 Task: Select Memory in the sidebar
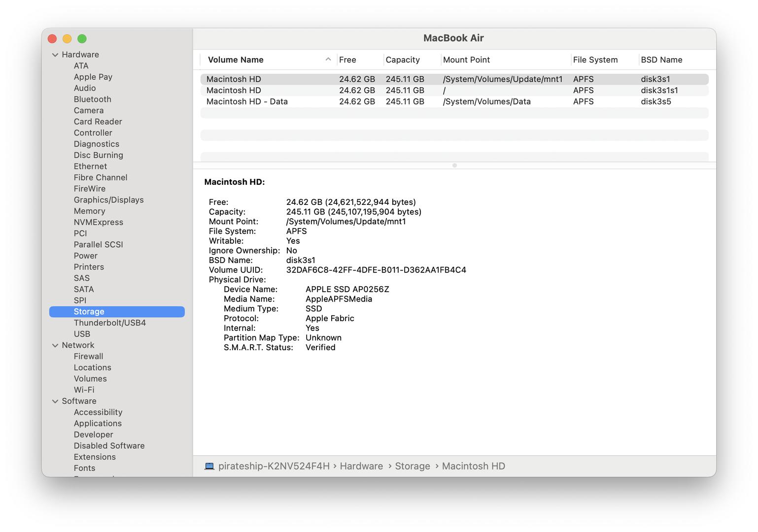tap(90, 211)
